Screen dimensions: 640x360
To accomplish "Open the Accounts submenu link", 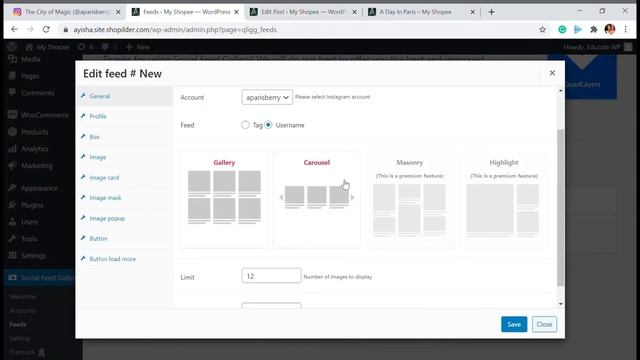I will tap(22, 311).
